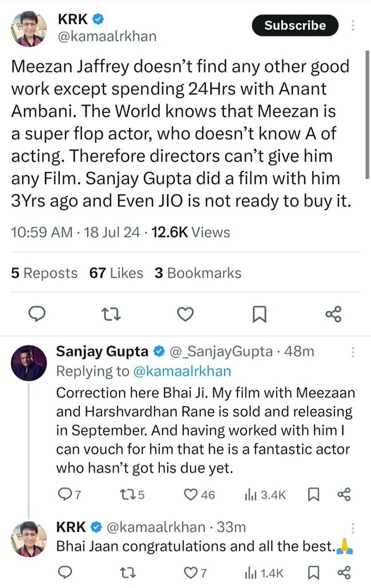
Task: Open the @kamaalrkhan mention link in reply
Action: point(182,372)
